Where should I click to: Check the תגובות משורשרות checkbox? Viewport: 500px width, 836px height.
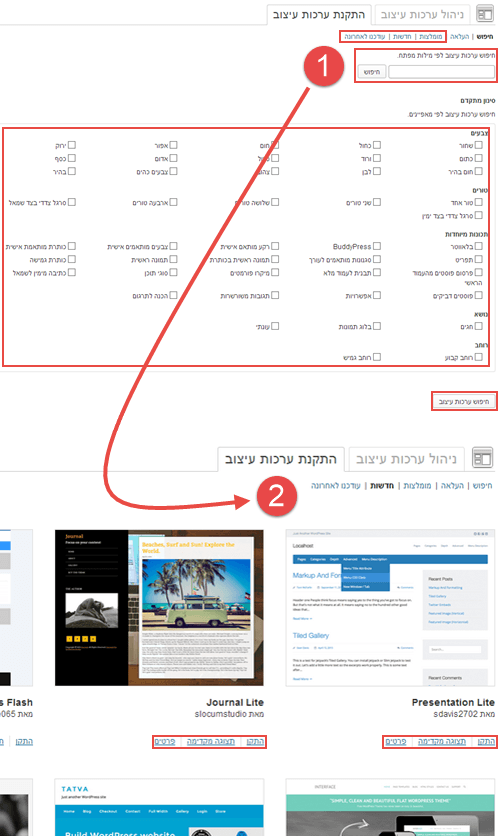coord(275,295)
